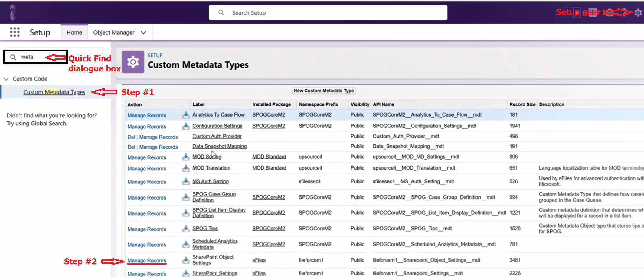Manage Records for Custom Auth Provider
The width and height of the screenshot is (644, 277).
pos(159,137)
